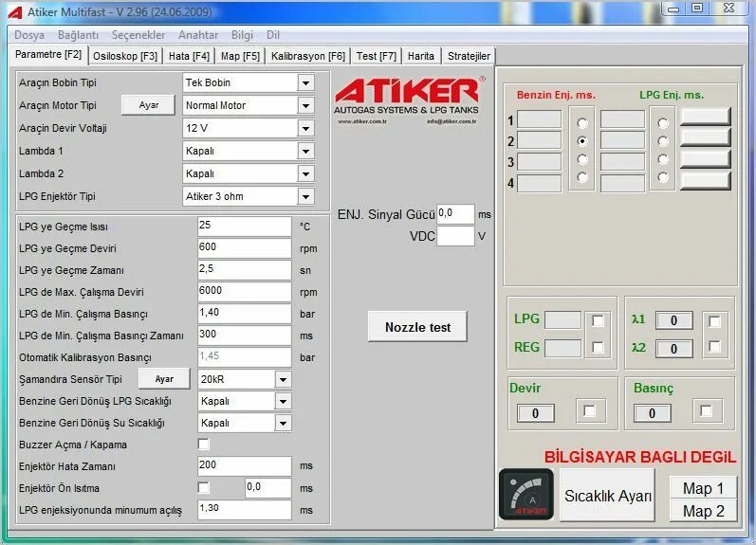The height and width of the screenshot is (545, 756).
Task: Switch to the Hata [F4] tab
Action: [189, 56]
